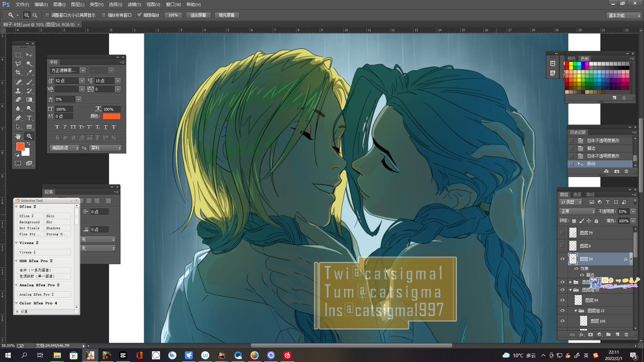Image resolution: width=644 pixels, height=362 pixels.
Task: Select the Rectangle shape tool
Action: (30, 127)
